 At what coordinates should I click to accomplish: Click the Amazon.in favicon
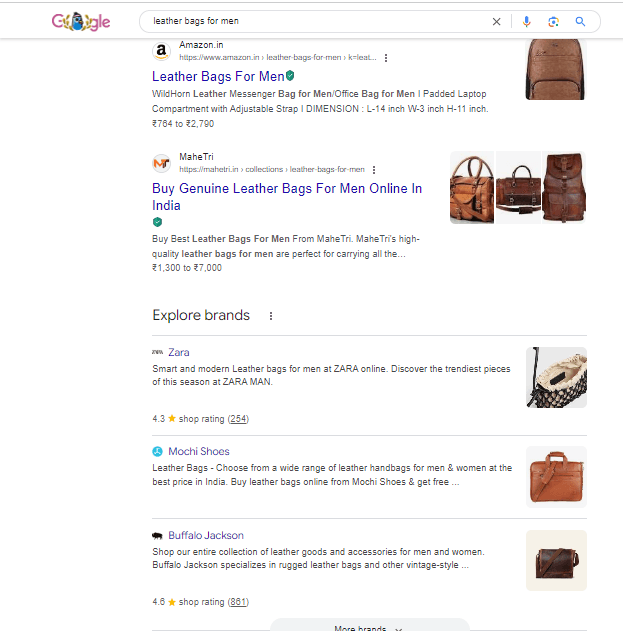[x=161, y=51]
